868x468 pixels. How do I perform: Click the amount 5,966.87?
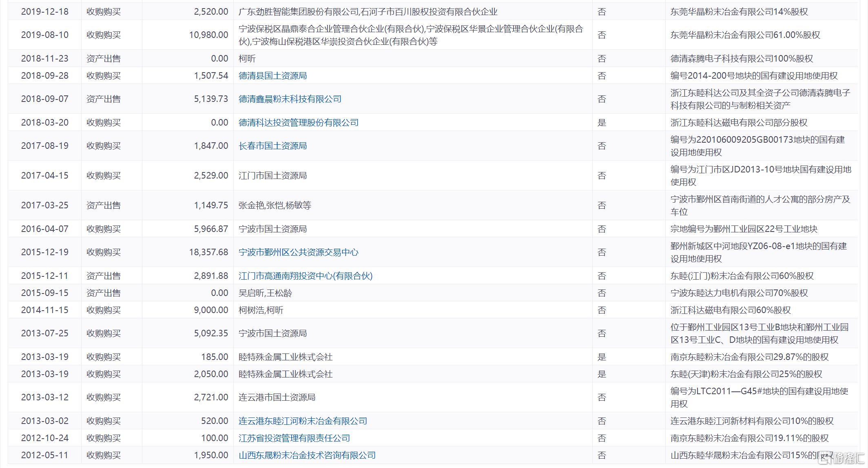point(211,229)
